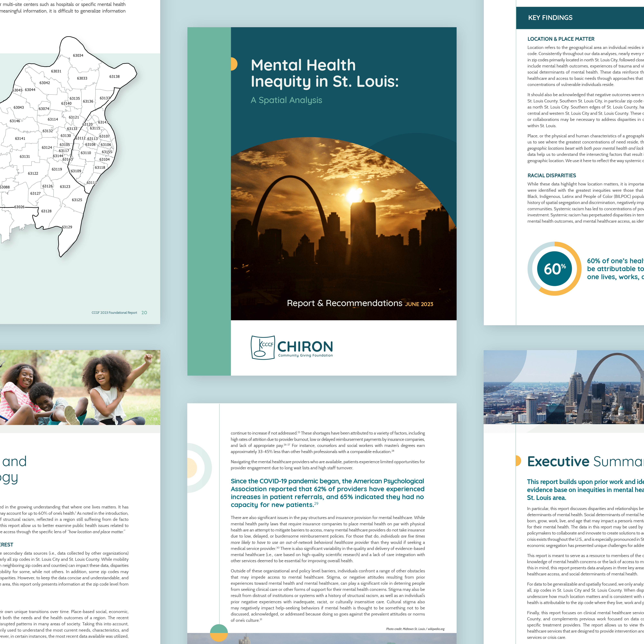
Task: Click the Mental Health Inequity cover title
Action: coord(324,73)
